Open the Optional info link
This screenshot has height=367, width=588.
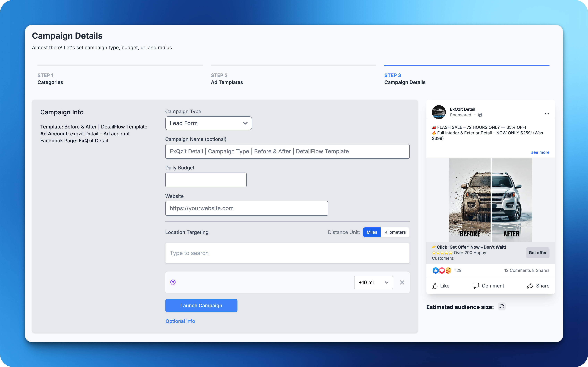pyautogui.click(x=180, y=321)
